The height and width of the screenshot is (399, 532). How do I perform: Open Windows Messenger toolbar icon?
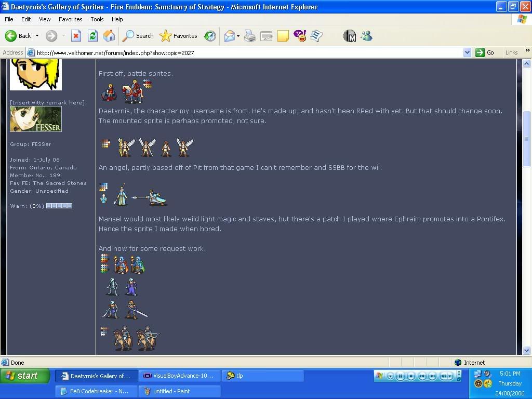click(366, 36)
